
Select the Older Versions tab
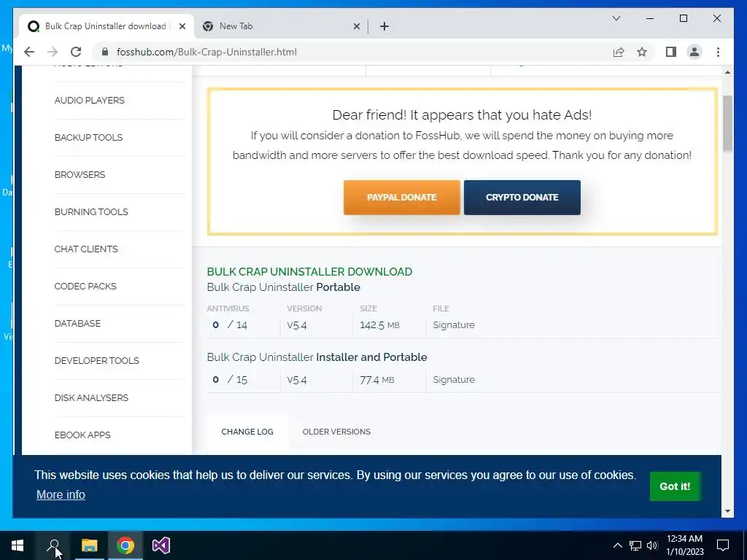tap(336, 432)
